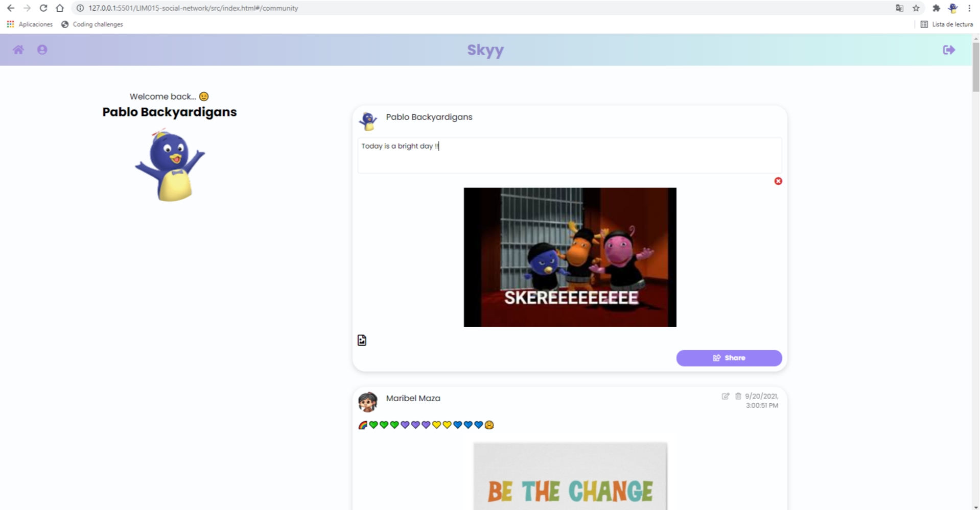
Task: Open extensions puzzle icon
Action: tap(936, 8)
